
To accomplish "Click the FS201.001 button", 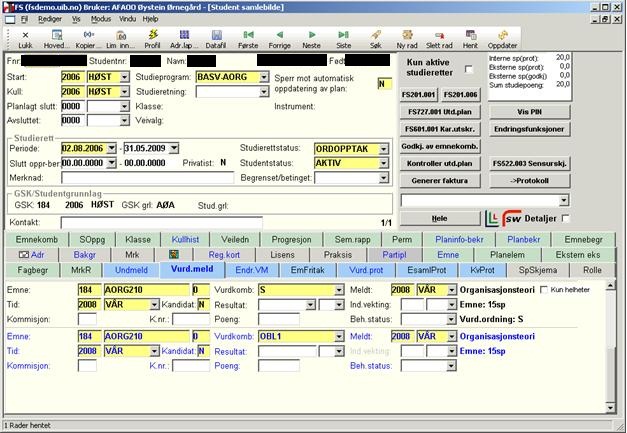I will [x=418, y=95].
